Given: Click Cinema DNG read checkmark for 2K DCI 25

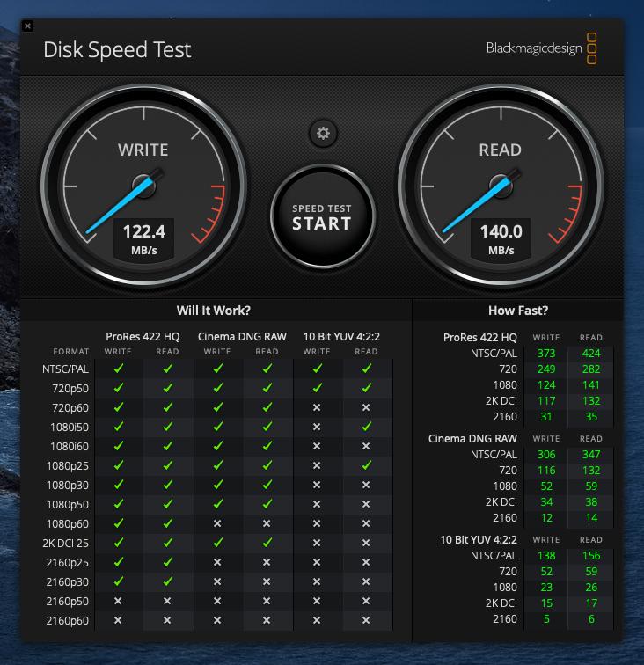Looking at the screenshot, I should point(267,543).
